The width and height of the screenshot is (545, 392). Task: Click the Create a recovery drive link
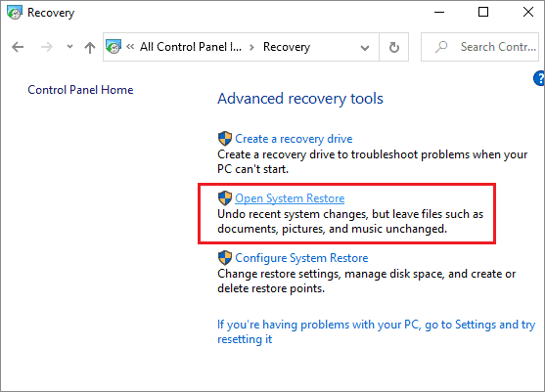pyautogui.click(x=294, y=139)
